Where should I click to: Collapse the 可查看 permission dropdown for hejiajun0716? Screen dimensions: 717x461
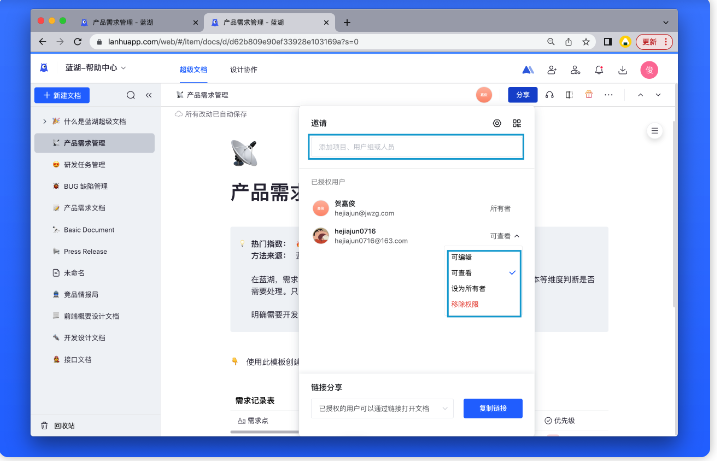pos(506,236)
